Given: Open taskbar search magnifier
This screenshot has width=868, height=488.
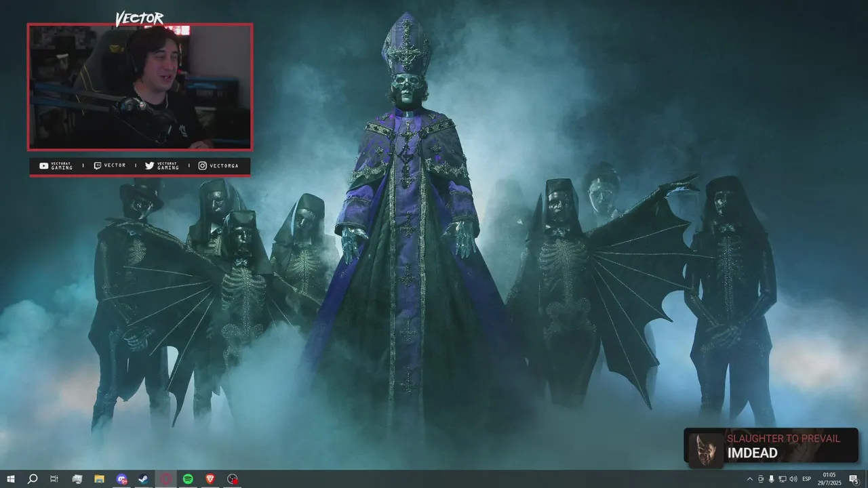Looking at the screenshot, I should (x=32, y=479).
